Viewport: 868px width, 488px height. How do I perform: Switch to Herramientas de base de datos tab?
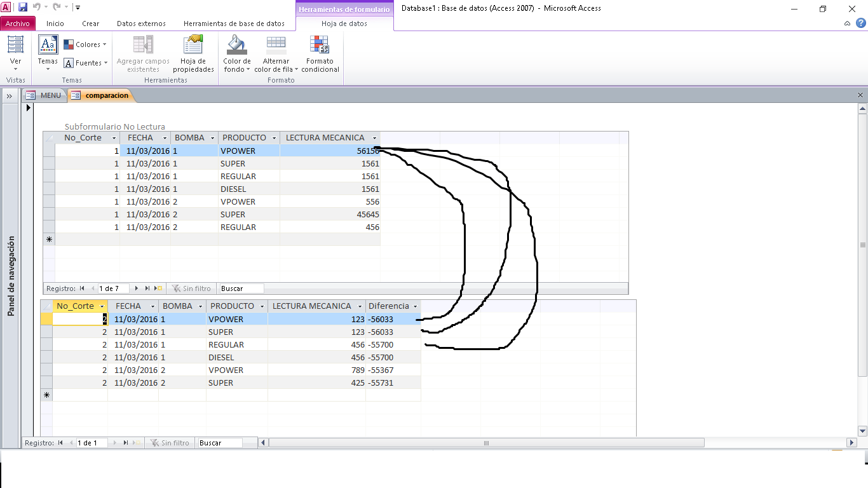coord(234,24)
